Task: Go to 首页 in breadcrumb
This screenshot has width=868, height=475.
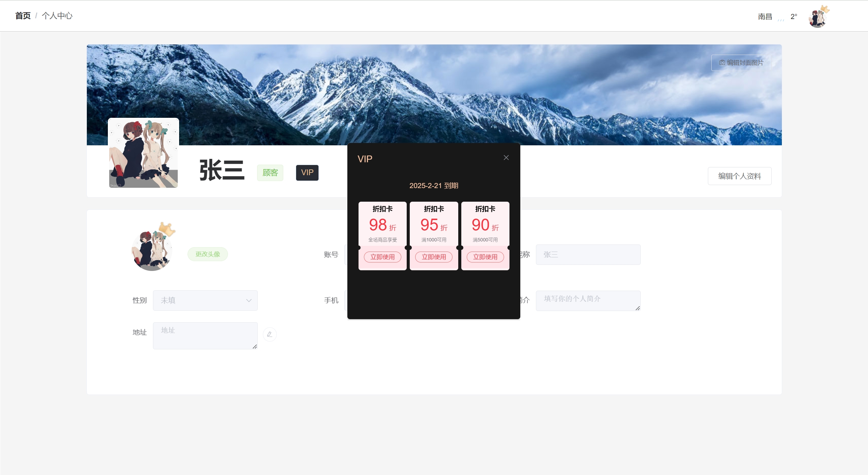Action: point(23,16)
